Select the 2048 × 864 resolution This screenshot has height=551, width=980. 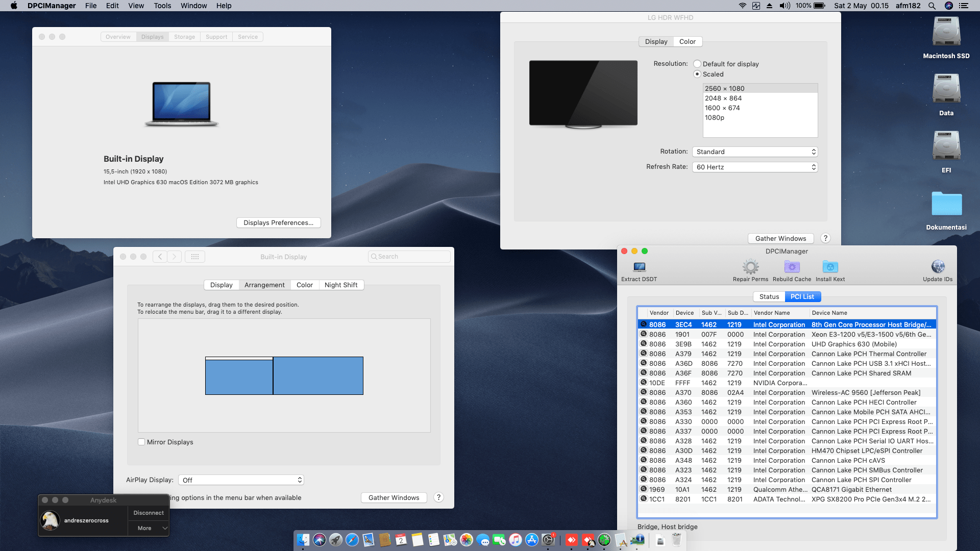tap(760, 98)
